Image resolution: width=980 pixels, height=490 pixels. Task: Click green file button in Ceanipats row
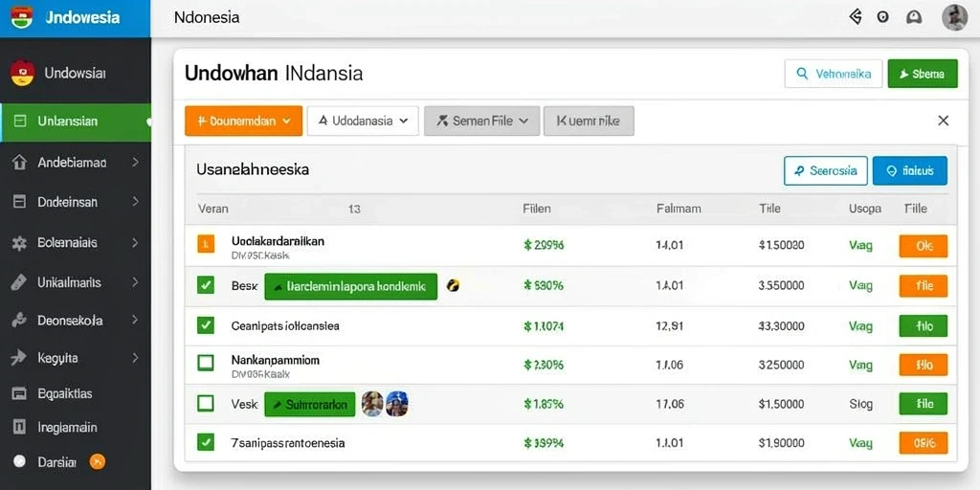[x=924, y=325]
